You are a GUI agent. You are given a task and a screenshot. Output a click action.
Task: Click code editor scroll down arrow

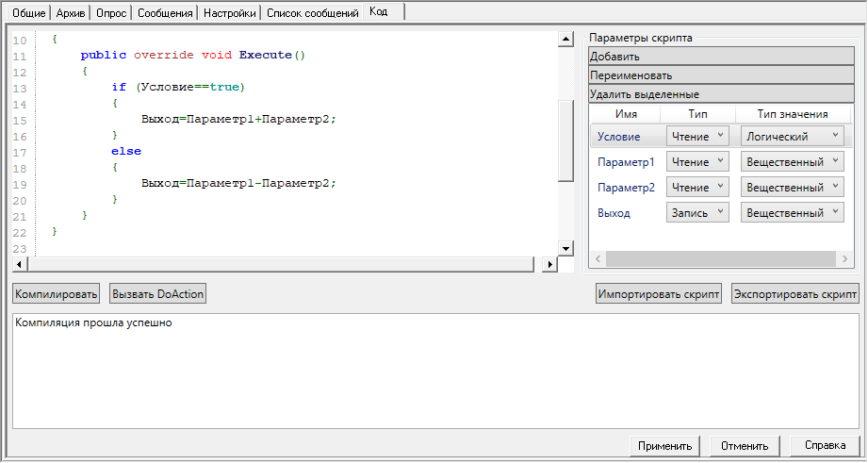pos(565,249)
